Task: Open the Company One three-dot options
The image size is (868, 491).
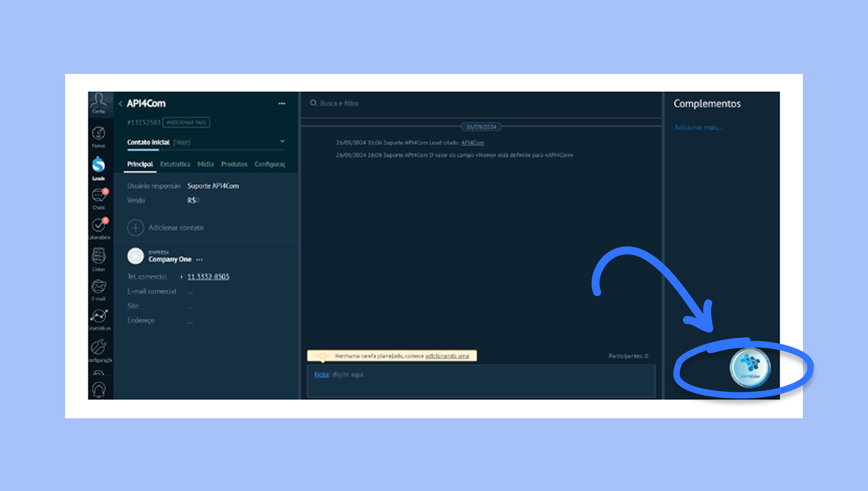Action: [x=199, y=260]
